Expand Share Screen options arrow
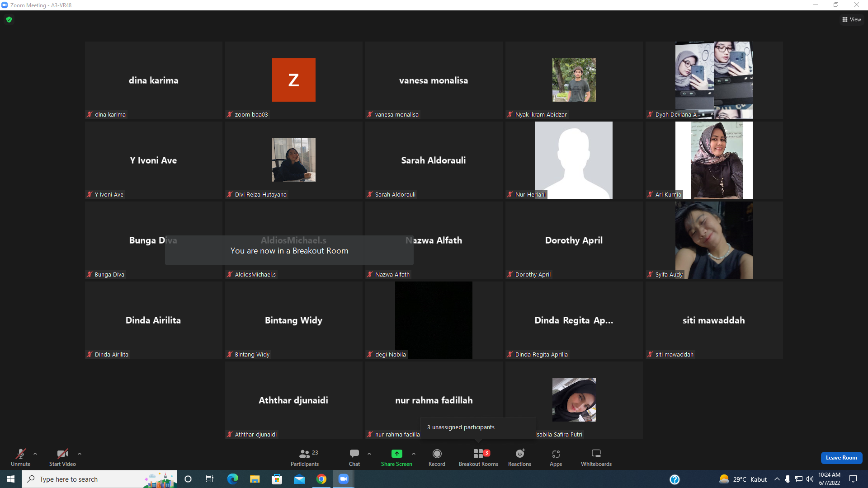Image resolution: width=868 pixels, height=488 pixels. (414, 454)
